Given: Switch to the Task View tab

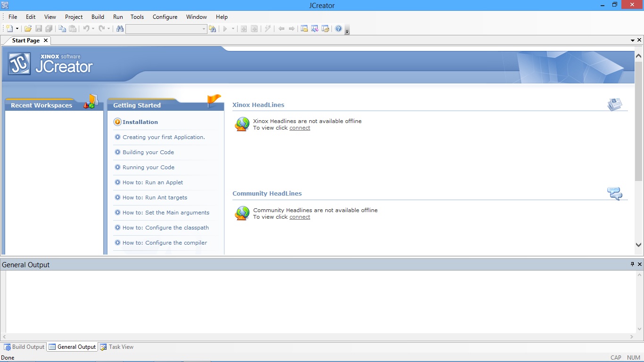Looking at the screenshot, I should click(116, 347).
